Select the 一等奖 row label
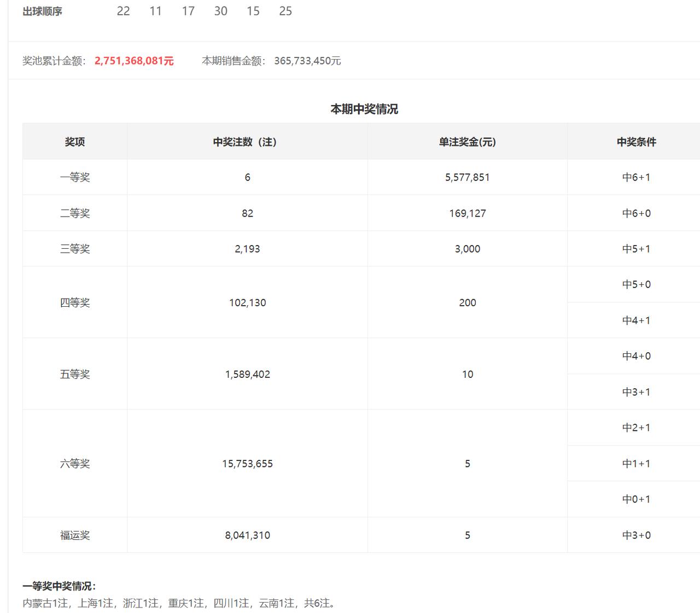 click(x=75, y=177)
